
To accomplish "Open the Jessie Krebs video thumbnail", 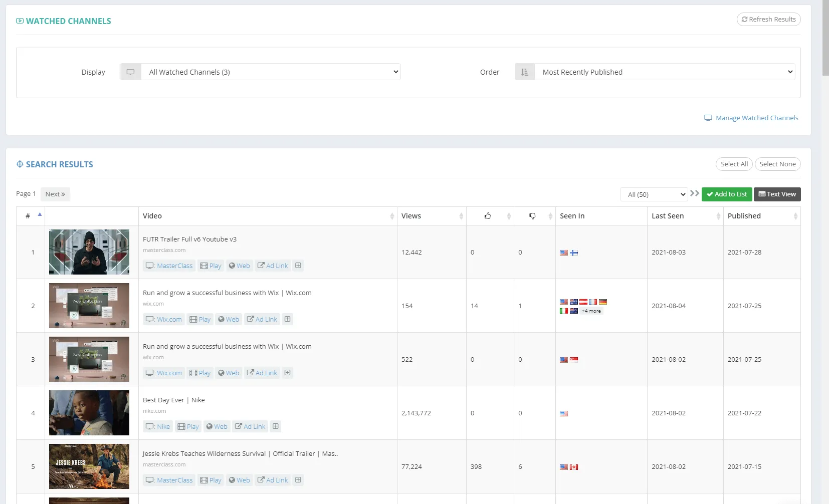I will (x=89, y=466).
